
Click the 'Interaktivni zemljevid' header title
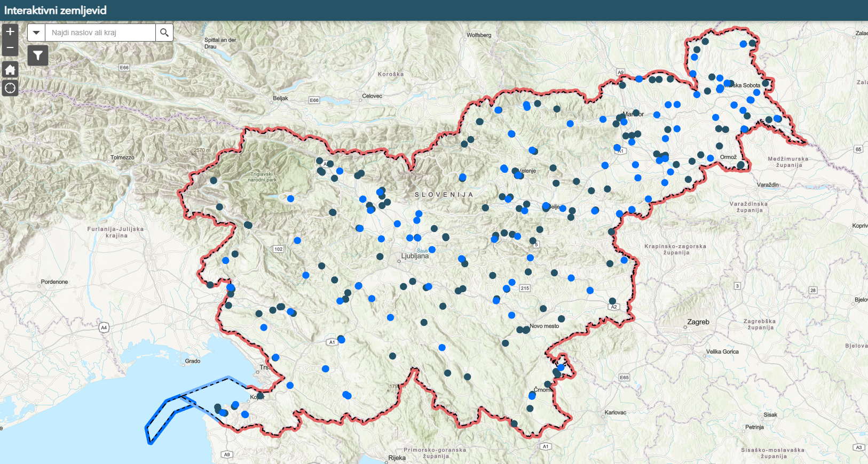[56, 10]
